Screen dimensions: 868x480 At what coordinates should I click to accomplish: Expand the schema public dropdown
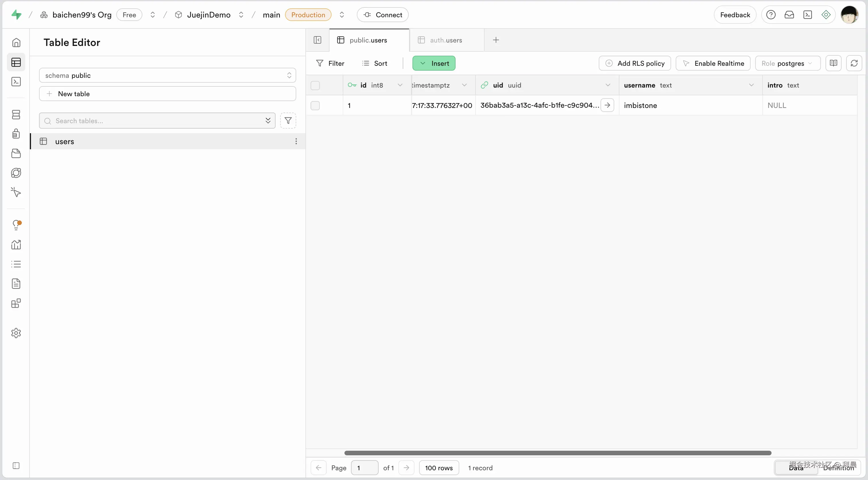pos(167,76)
